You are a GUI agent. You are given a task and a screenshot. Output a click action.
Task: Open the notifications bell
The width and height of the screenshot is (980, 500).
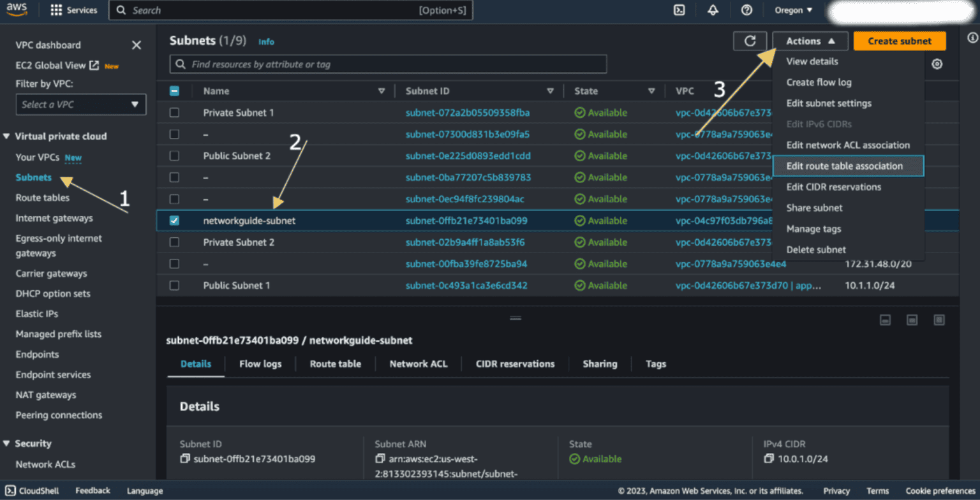pos(713,10)
